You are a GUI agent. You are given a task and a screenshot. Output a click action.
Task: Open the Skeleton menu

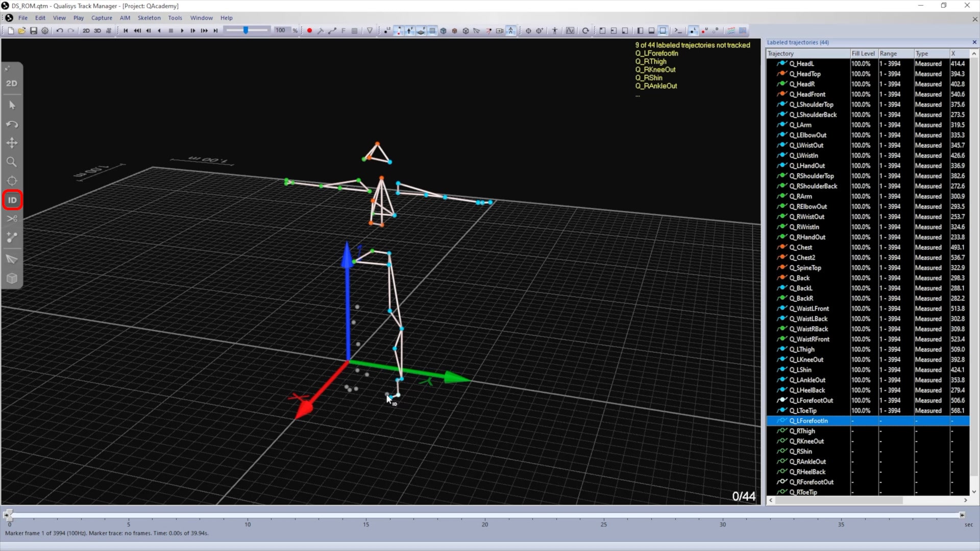149,18
